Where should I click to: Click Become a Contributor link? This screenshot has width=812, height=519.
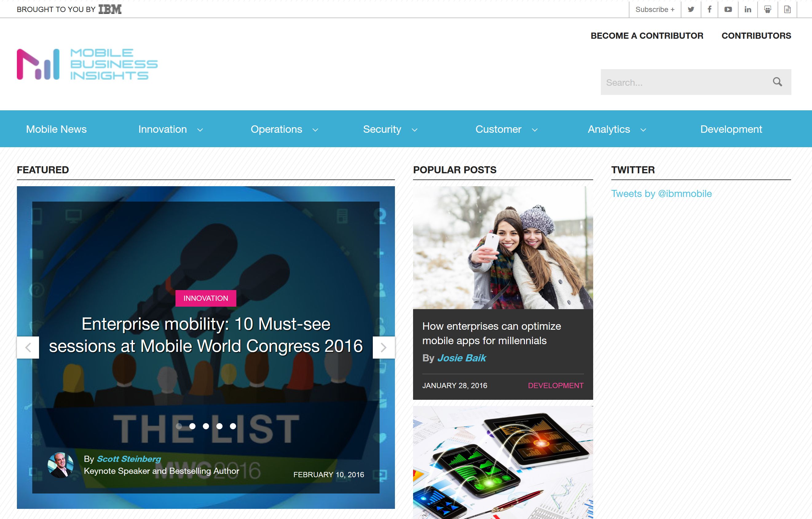[x=647, y=36]
